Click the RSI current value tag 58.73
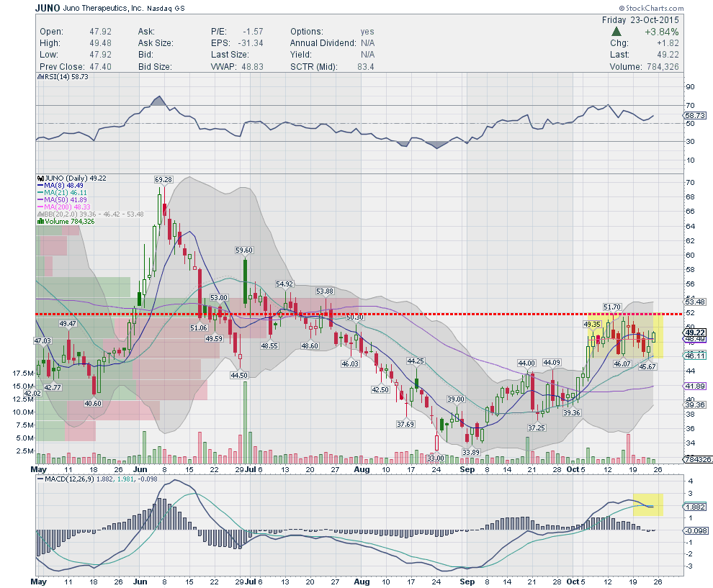 click(x=695, y=116)
